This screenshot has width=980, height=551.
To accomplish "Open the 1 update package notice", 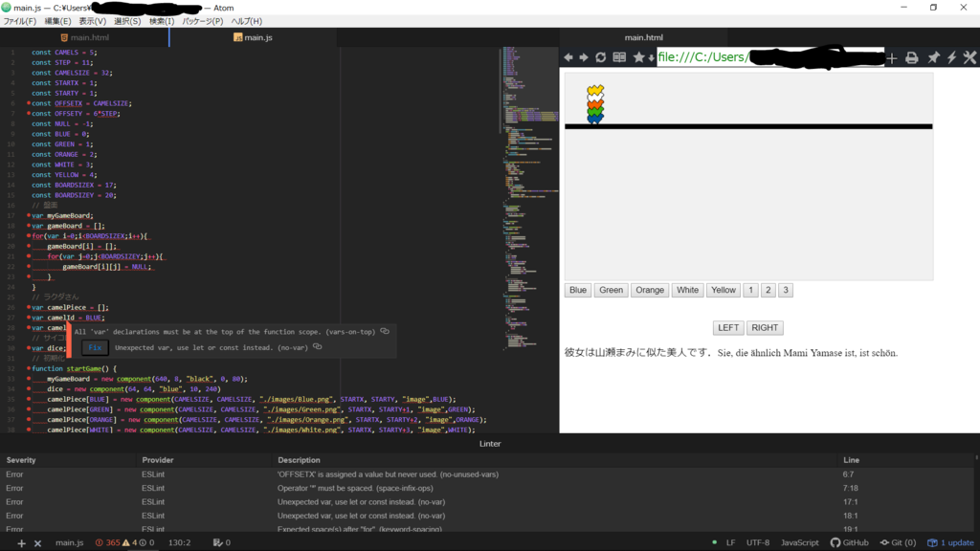I will pyautogui.click(x=950, y=543).
